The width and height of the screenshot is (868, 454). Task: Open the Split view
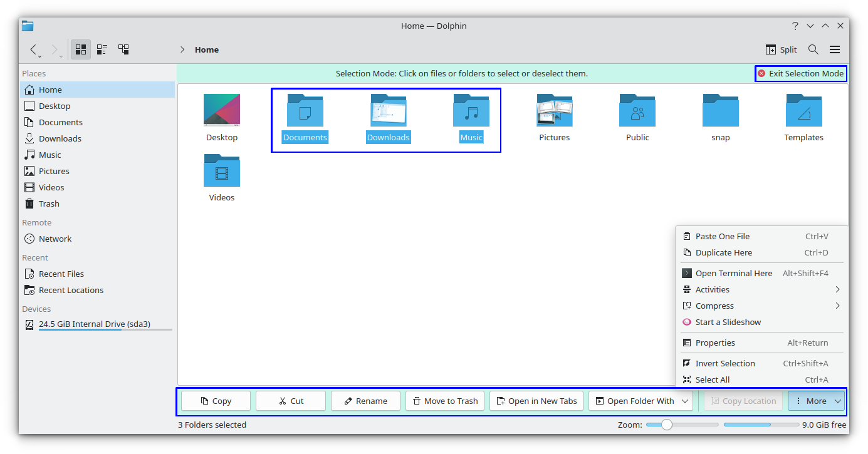pos(781,49)
